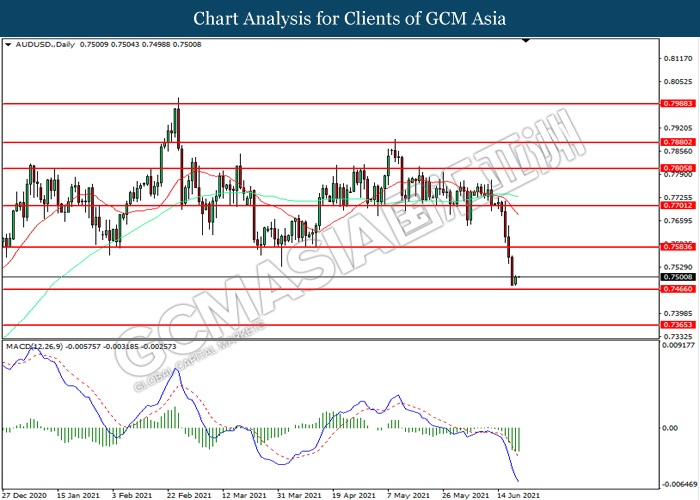Select the 0.78058 price level label

(678, 168)
